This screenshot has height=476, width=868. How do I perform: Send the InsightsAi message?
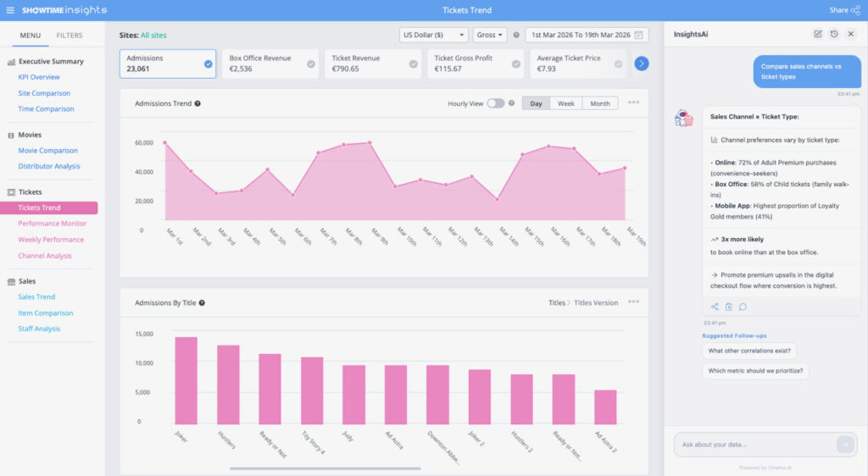click(845, 444)
